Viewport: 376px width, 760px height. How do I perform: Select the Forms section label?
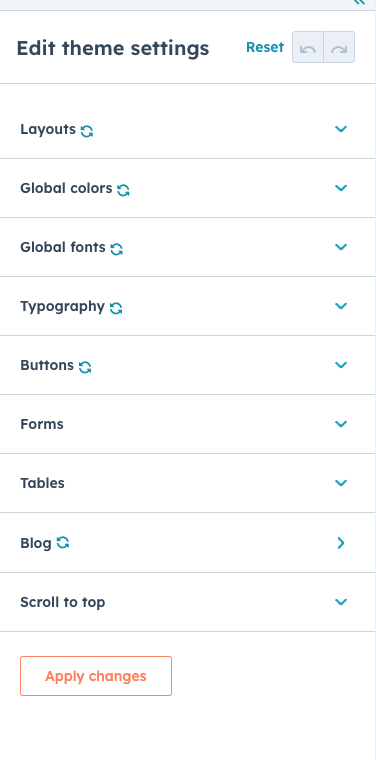42,424
